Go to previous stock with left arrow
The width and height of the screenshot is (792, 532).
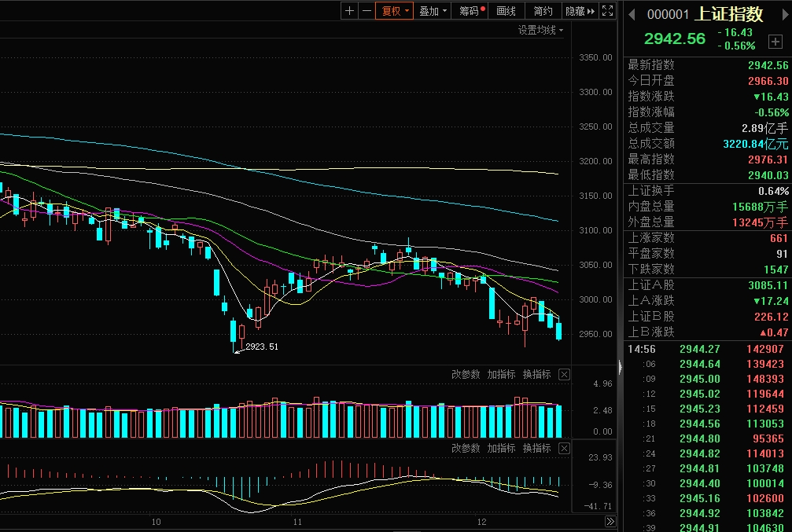coord(632,14)
